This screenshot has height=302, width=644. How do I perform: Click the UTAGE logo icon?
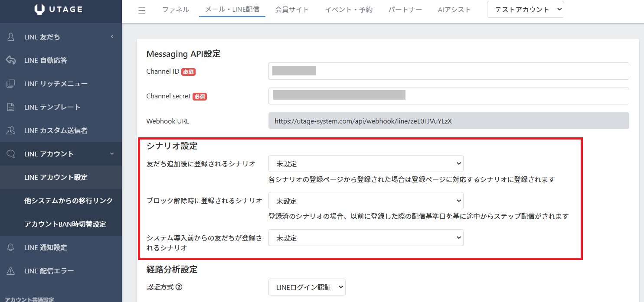click(x=39, y=10)
